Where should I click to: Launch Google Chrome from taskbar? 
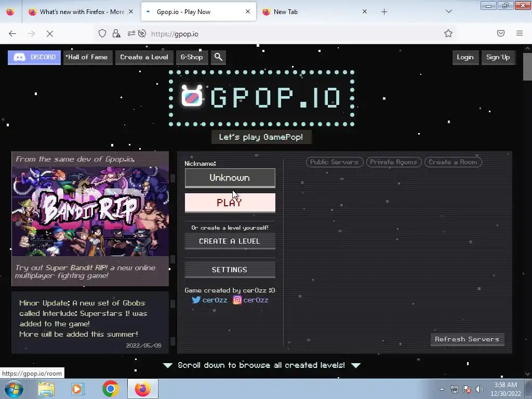pos(110,389)
